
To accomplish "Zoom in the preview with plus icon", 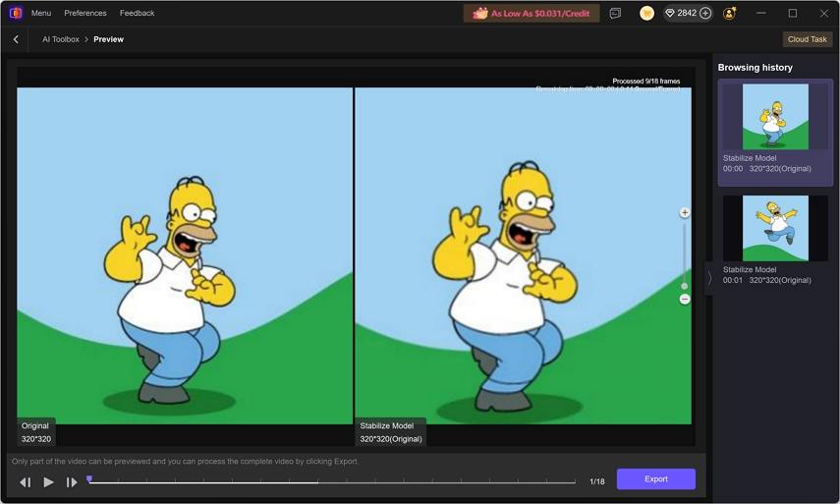I will click(685, 212).
